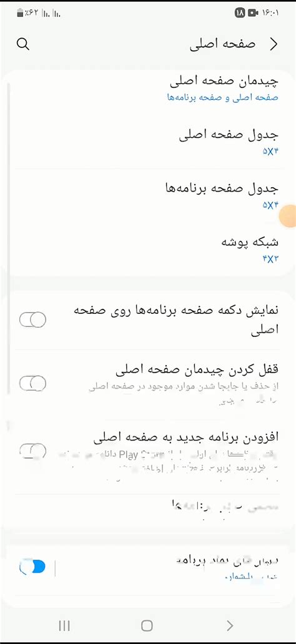
Task: Tap the صفحه اصلی page title
Action: pos(222,45)
